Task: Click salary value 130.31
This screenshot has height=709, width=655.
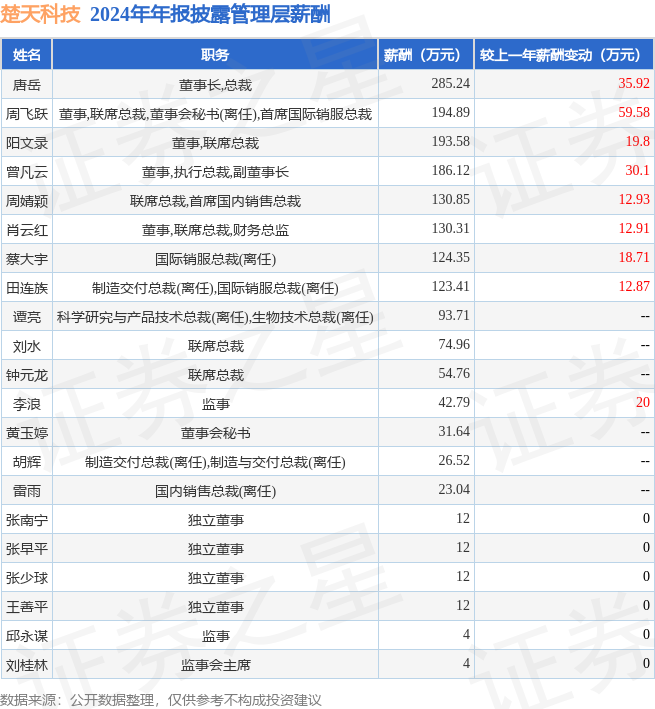Action: (450, 228)
